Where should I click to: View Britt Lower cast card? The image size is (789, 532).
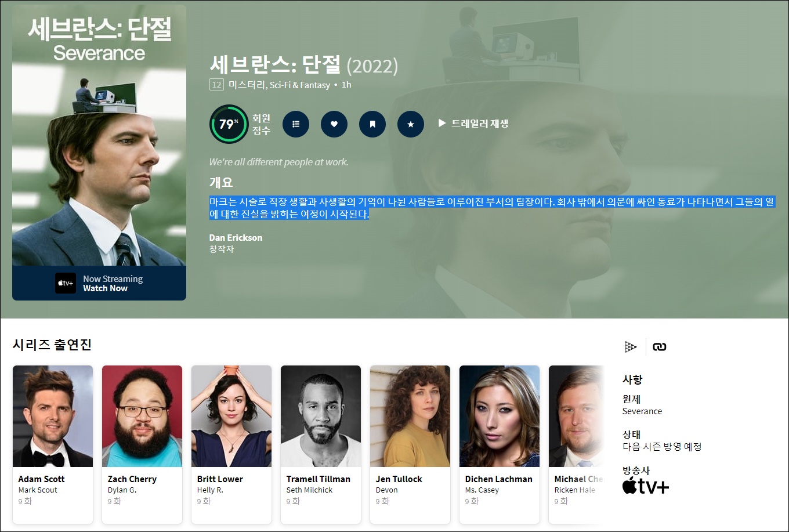(231, 444)
